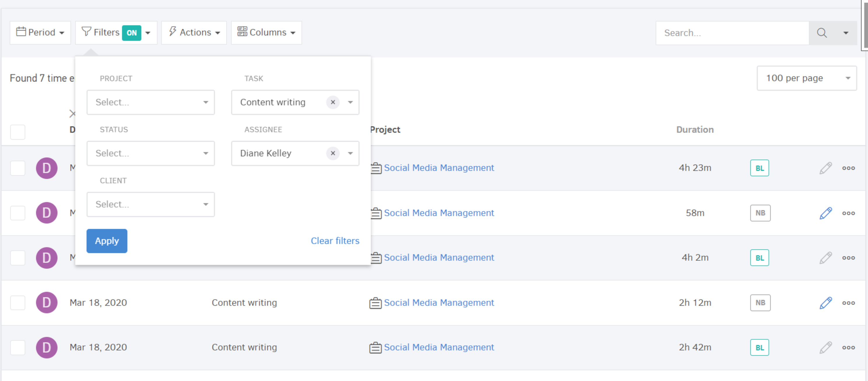
Task: Open the Client filter select box
Action: 151,204
